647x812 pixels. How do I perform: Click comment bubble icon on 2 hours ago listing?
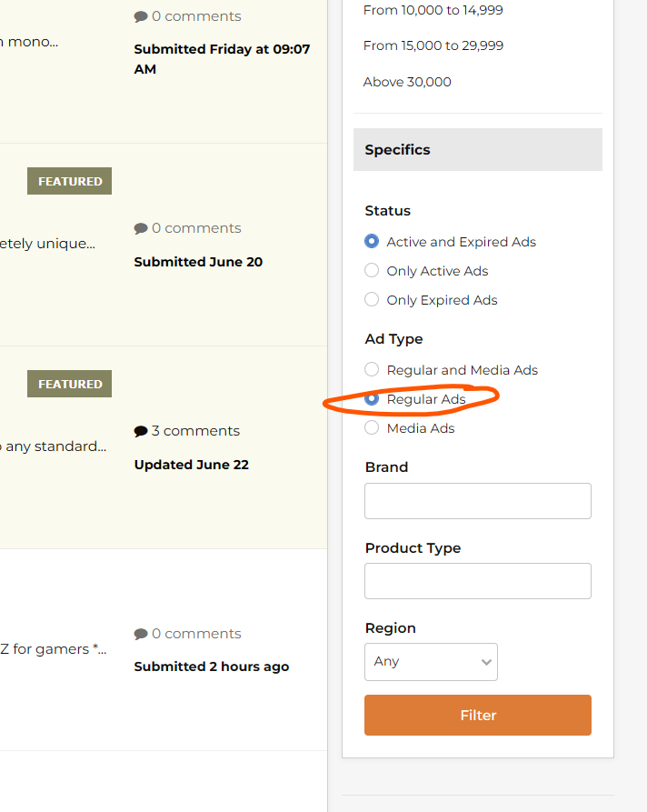tap(141, 634)
